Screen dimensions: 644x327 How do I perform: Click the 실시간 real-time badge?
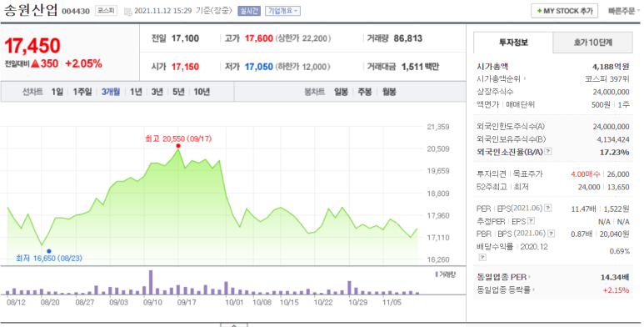(x=249, y=11)
